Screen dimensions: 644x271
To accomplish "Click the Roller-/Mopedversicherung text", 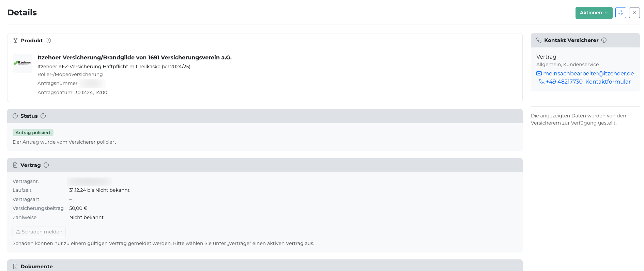I will [x=70, y=74].
